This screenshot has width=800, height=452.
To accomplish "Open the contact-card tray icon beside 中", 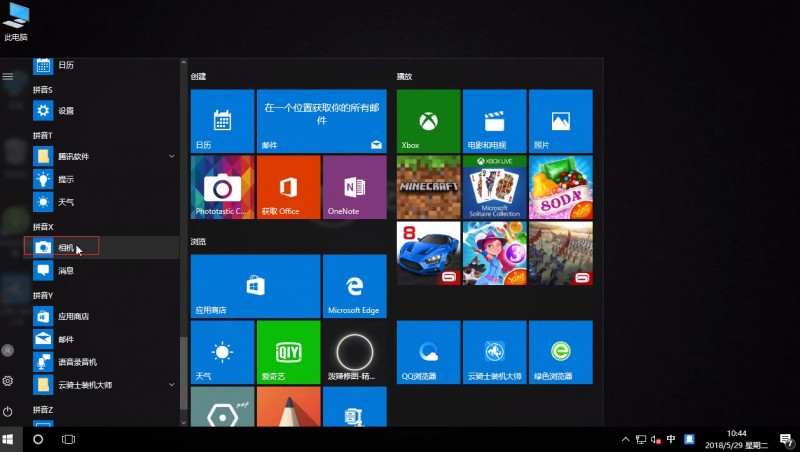I will [689, 439].
